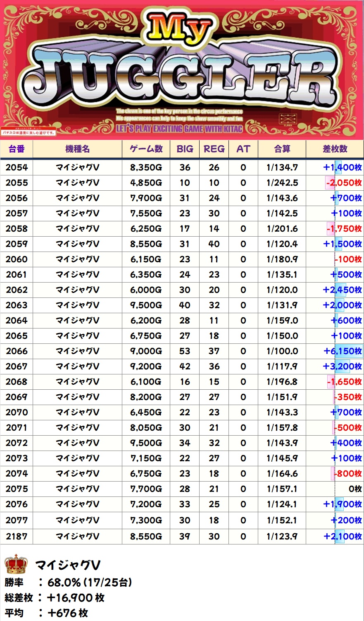364x621 pixels.
Task: Click the BIG column header
Action: click(185, 149)
